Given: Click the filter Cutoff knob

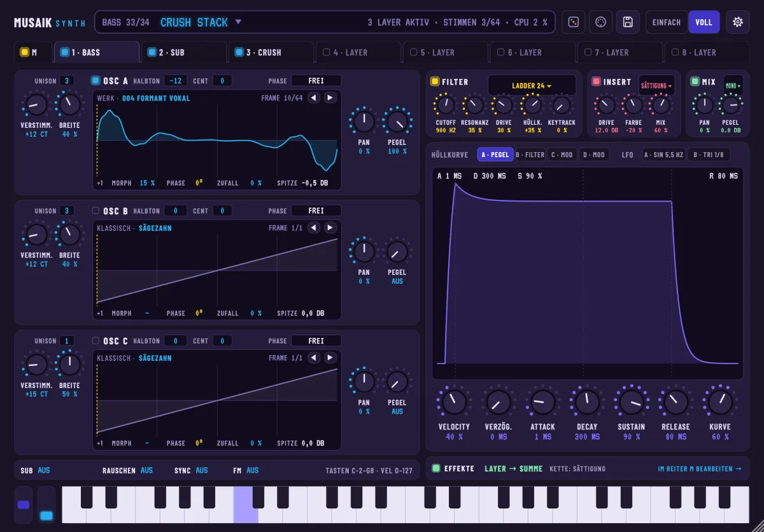Looking at the screenshot, I should click(445, 105).
